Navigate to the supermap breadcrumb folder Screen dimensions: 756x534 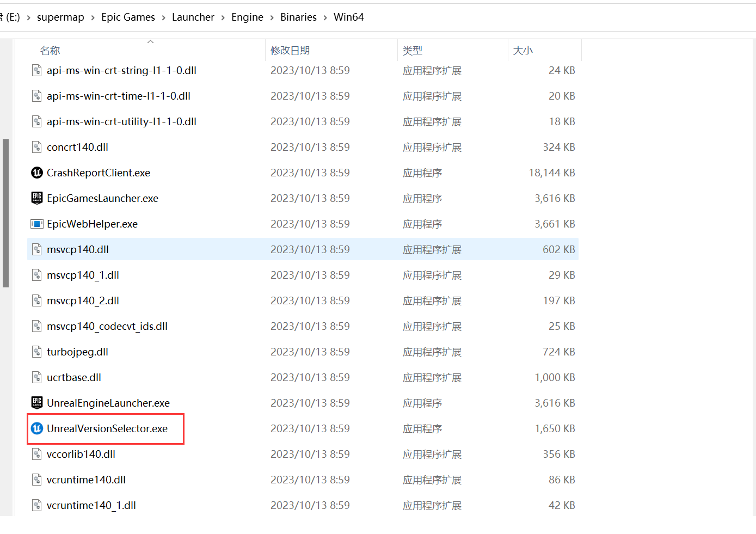[60, 17]
